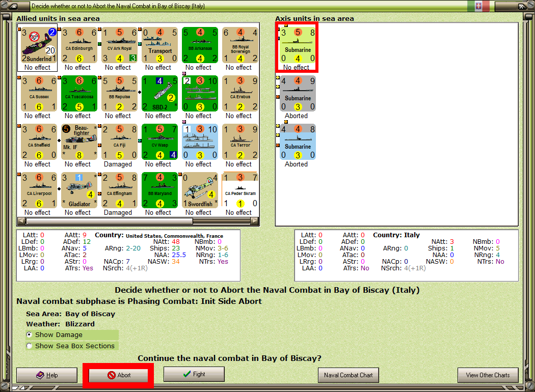The width and height of the screenshot is (535, 392).
Task: Select the BB Repulse battleship counter
Action: click(x=119, y=94)
